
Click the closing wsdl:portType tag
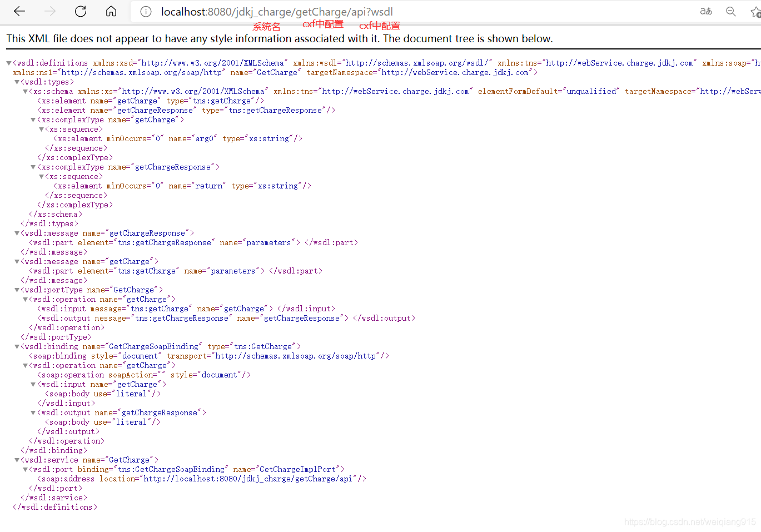tap(56, 337)
